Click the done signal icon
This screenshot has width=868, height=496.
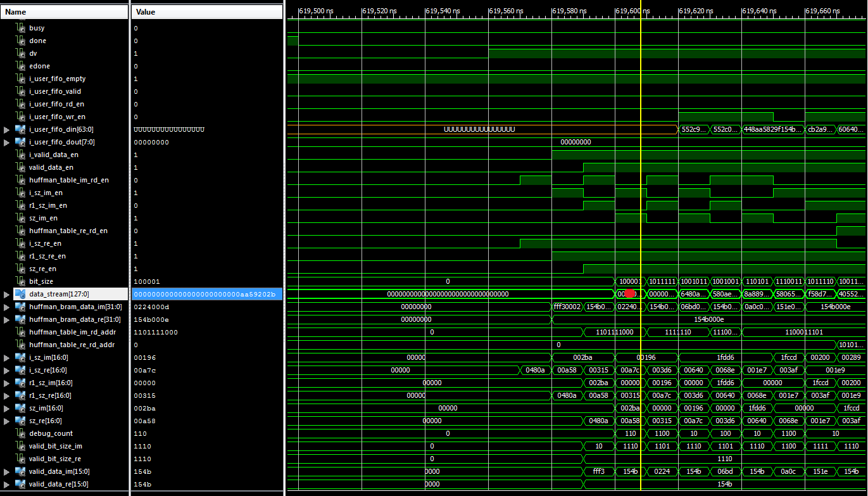click(x=20, y=41)
